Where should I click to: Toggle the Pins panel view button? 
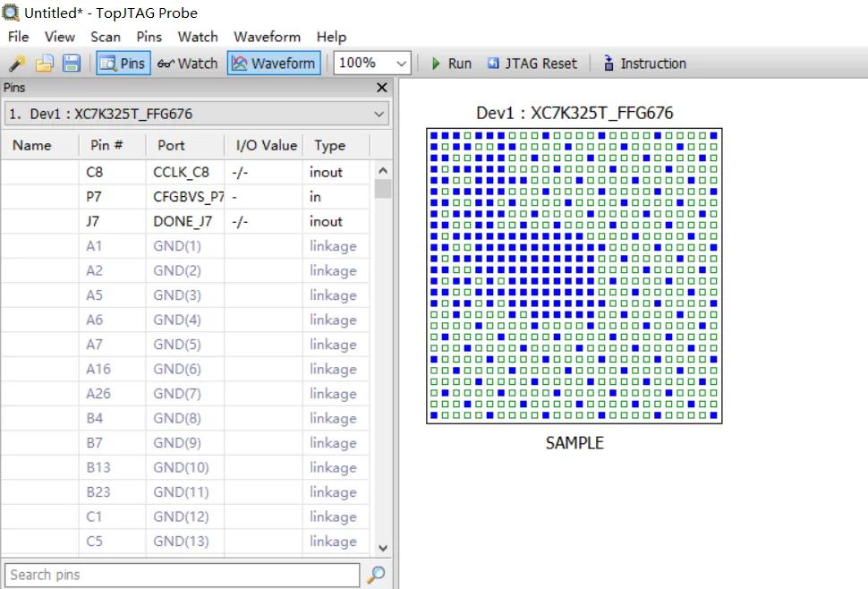[123, 64]
